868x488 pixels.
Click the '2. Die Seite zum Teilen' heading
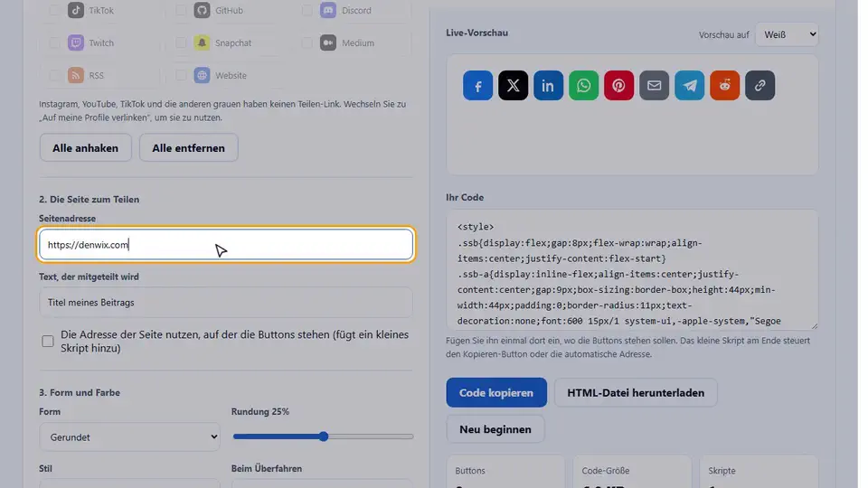pyautogui.click(x=90, y=199)
